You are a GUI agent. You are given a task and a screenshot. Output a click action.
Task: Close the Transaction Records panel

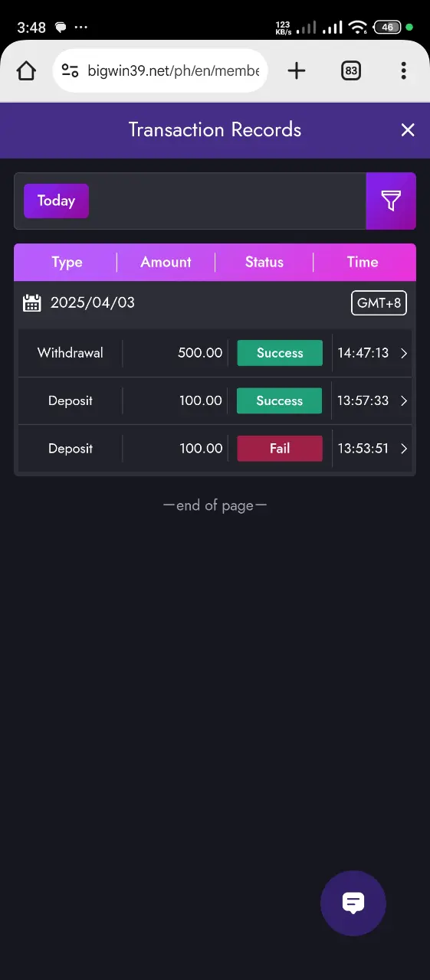[408, 130]
